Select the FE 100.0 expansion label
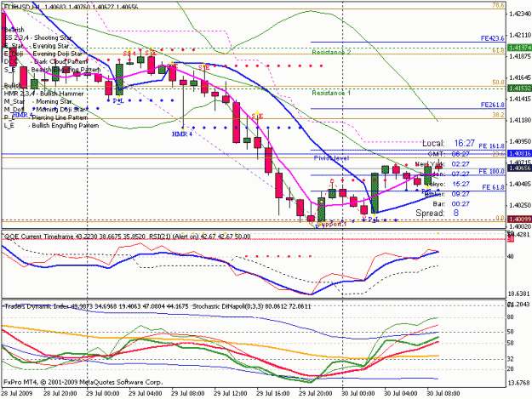 click(x=491, y=172)
